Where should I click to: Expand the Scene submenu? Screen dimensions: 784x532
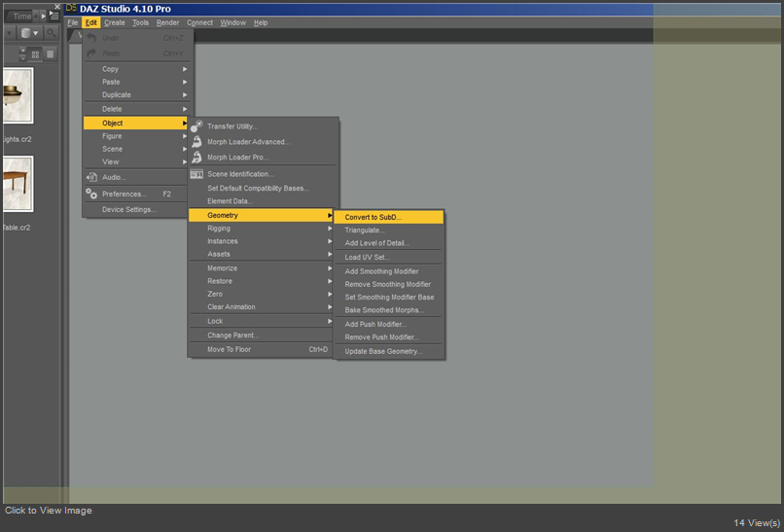136,149
